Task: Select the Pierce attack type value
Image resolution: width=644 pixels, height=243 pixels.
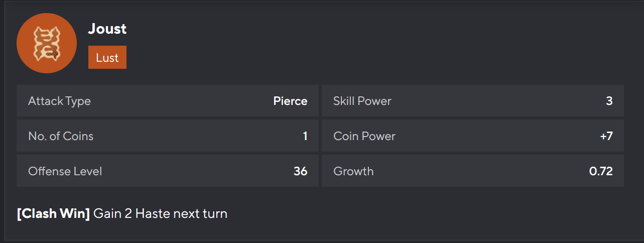Action: point(290,101)
